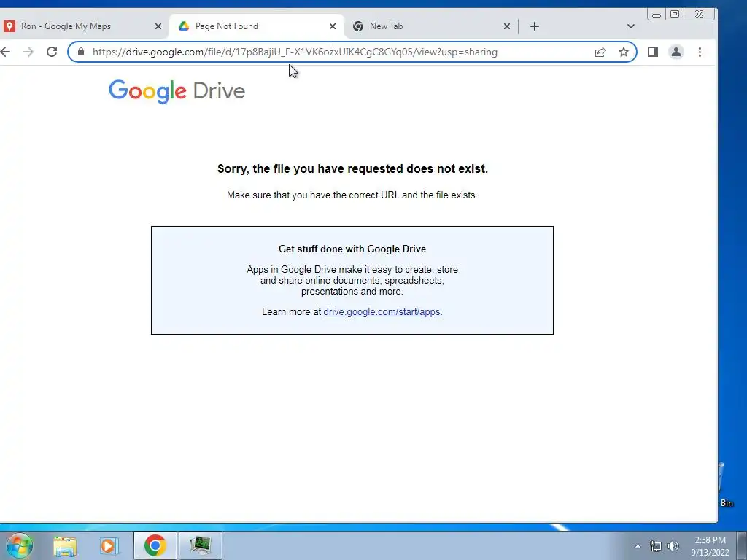Click the Google Drive logo

click(x=177, y=91)
